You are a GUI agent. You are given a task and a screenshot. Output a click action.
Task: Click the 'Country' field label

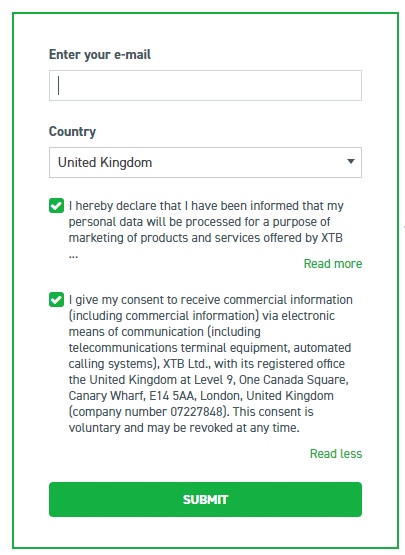(72, 131)
